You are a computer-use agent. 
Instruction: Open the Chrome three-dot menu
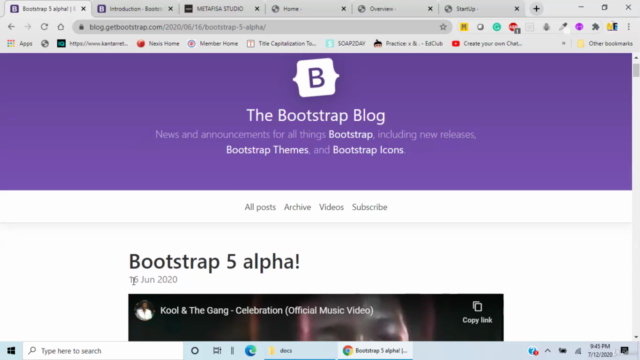[x=629, y=27]
